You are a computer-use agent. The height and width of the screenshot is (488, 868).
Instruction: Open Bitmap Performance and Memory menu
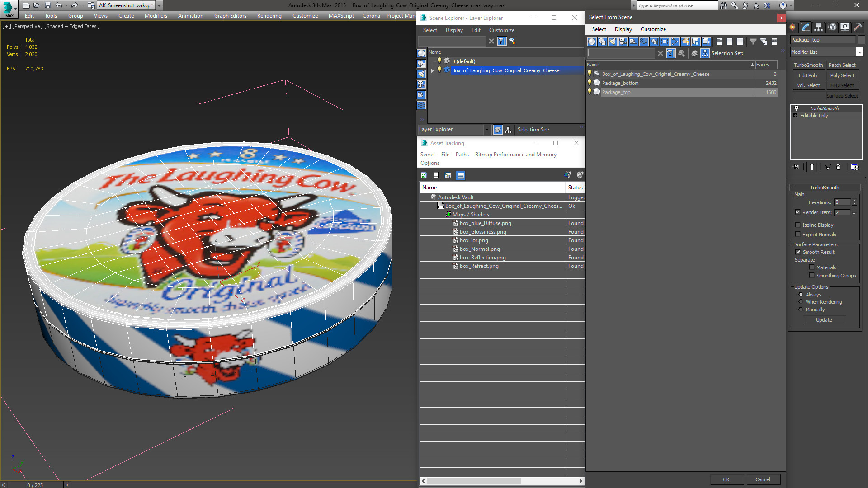pos(515,155)
